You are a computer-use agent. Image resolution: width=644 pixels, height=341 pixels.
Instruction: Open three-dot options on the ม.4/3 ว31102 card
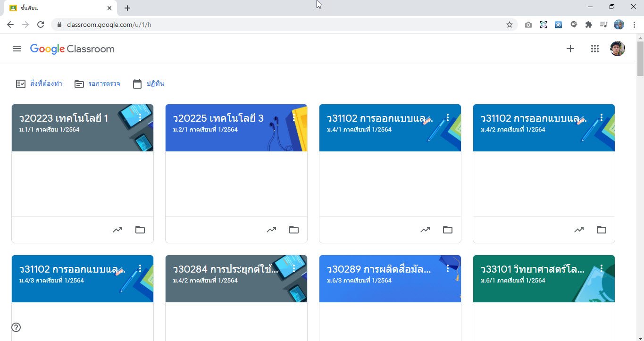[x=140, y=268]
